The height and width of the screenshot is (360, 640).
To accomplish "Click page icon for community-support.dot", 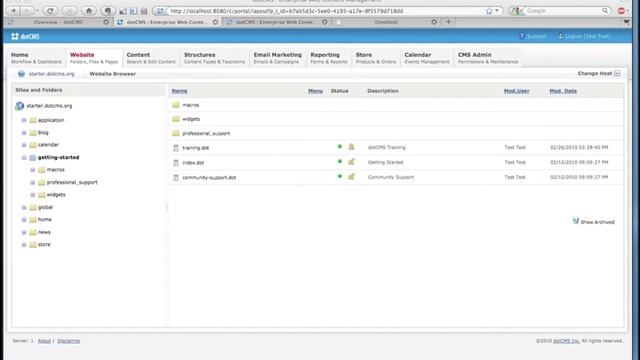I will [176, 178].
